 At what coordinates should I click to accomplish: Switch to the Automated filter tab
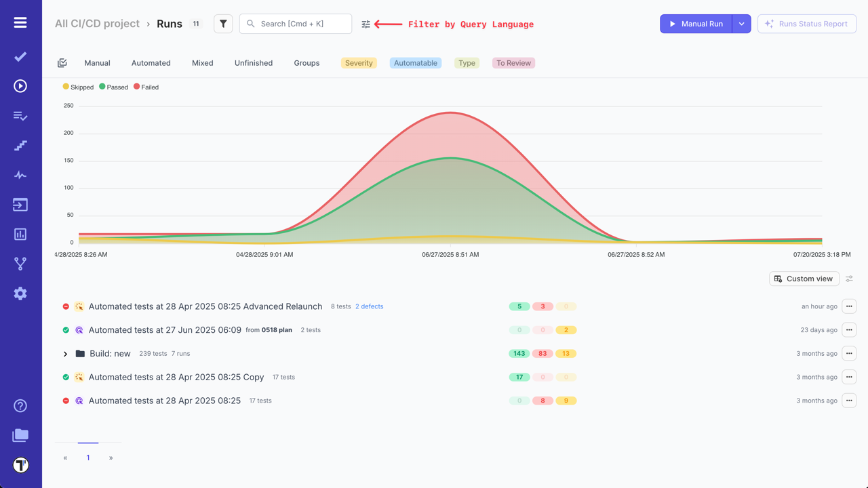151,62
